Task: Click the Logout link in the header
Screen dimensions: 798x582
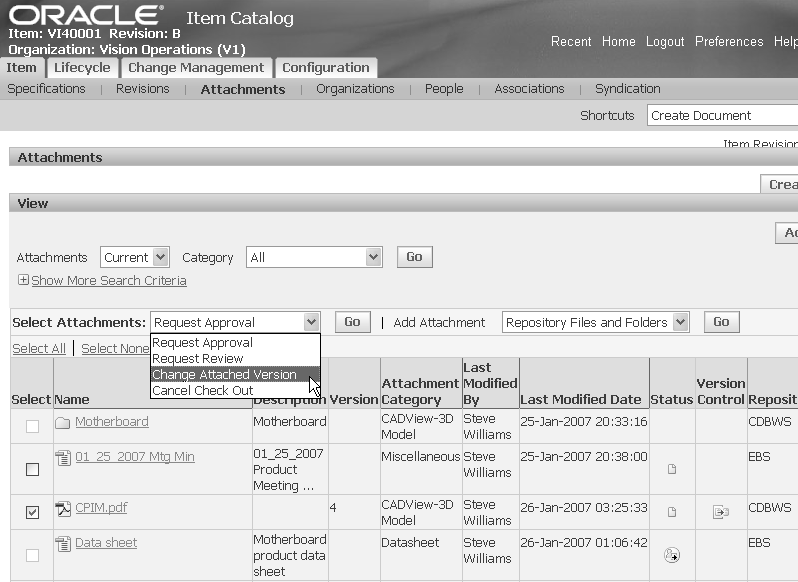Action: click(665, 41)
